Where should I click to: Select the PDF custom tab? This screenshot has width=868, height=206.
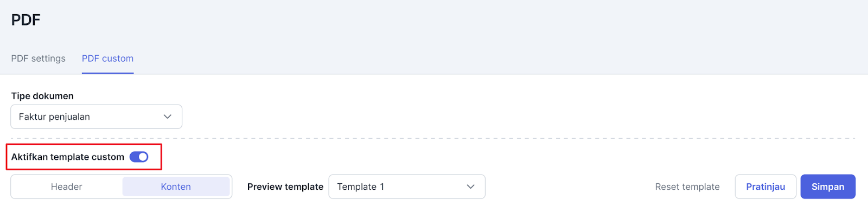(x=107, y=59)
